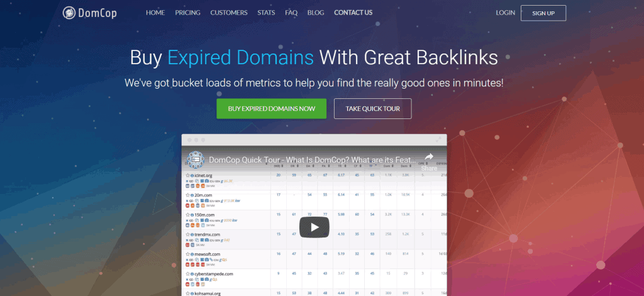Click the domain name icinet.org
The image size is (644, 296).
(x=203, y=176)
